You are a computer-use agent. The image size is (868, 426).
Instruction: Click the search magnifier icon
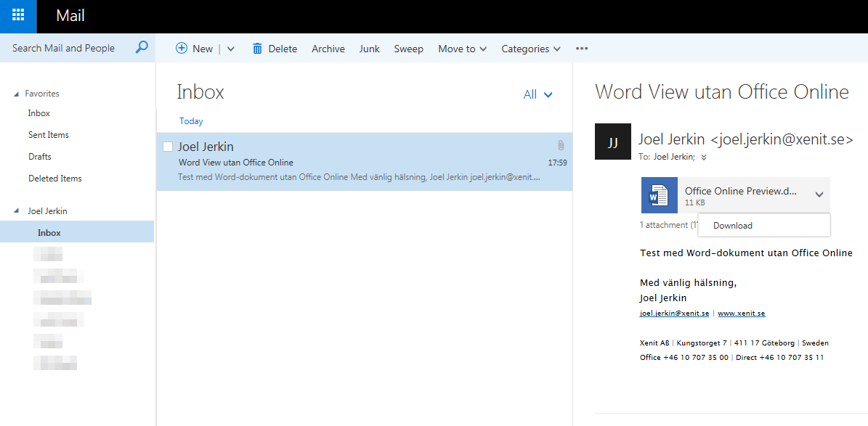click(x=142, y=48)
